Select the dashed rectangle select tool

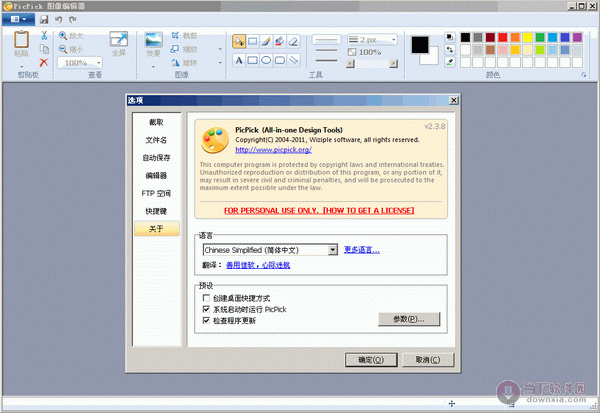pos(253,41)
